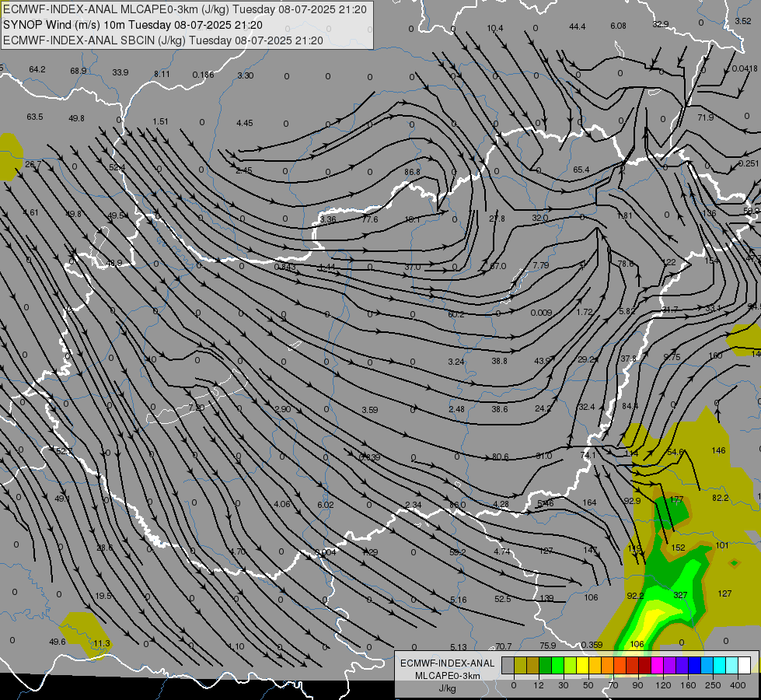Click the map value 4.45
Screen dimensions: 761x700
245,123
